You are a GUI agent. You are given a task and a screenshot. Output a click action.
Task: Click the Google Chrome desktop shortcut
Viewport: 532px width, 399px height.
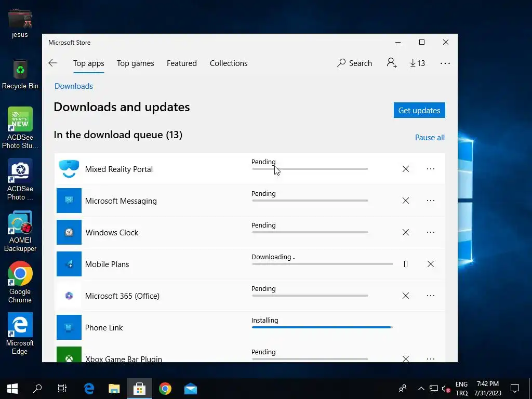coord(20,282)
